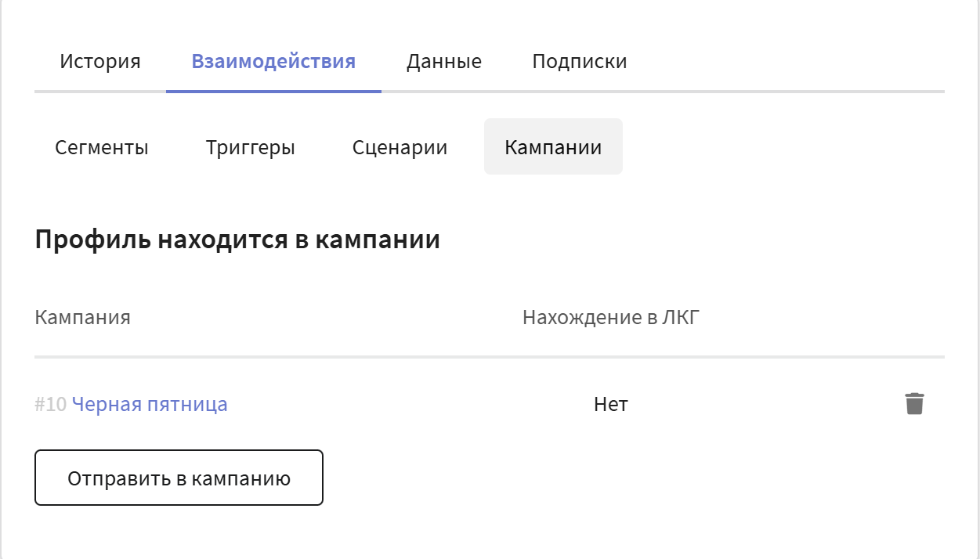Click the Кампания column header
Screen dimensions: 980x559
click(82, 317)
